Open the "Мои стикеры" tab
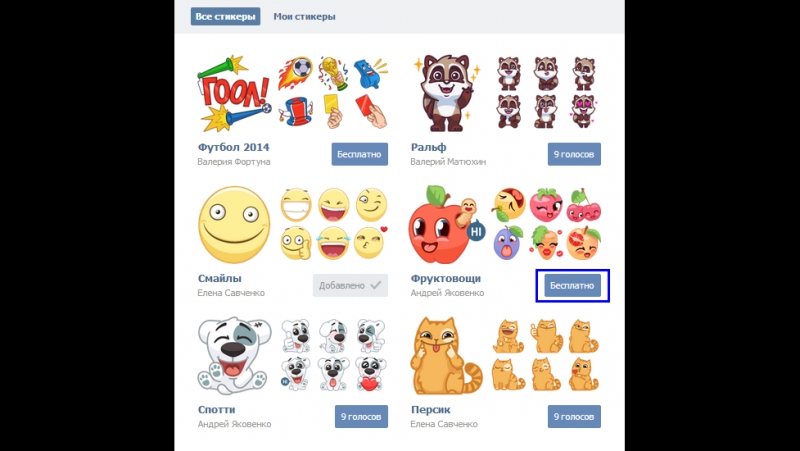Viewport: 800px width, 451px height. 304,16
